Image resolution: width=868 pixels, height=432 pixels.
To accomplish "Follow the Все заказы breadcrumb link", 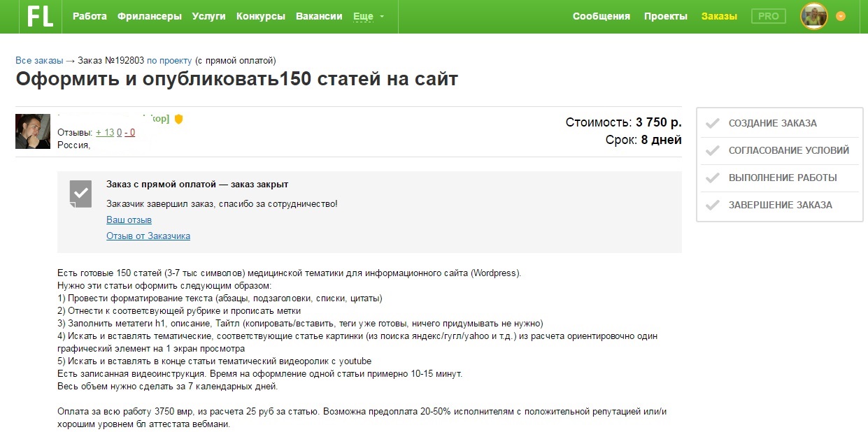I will point(39,61).
